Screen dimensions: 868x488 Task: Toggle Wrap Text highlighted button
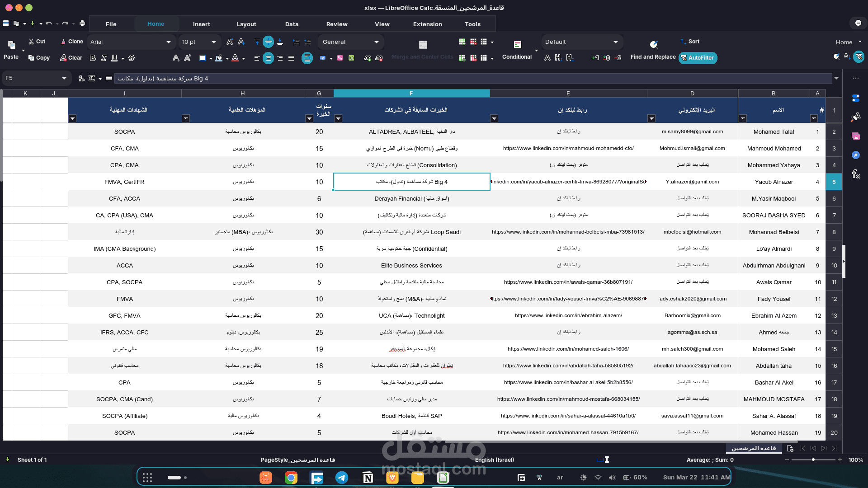(307, 58)
